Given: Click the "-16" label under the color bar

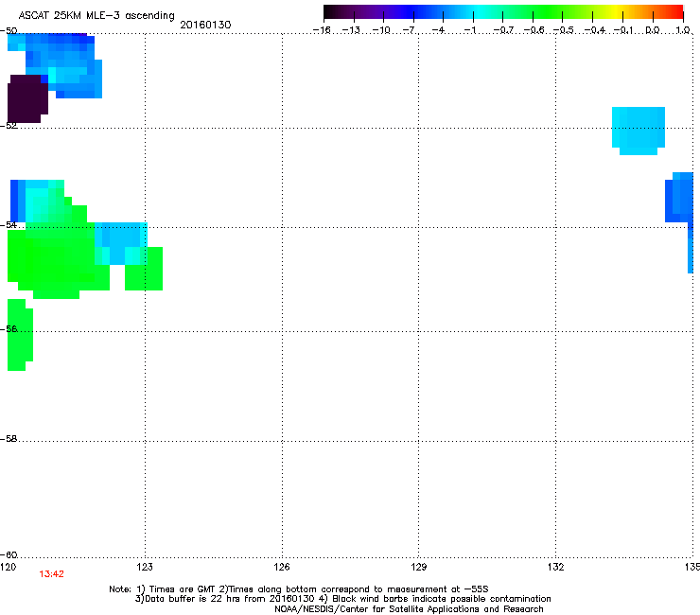Looking at the screenshot, I should coord(322,30).
